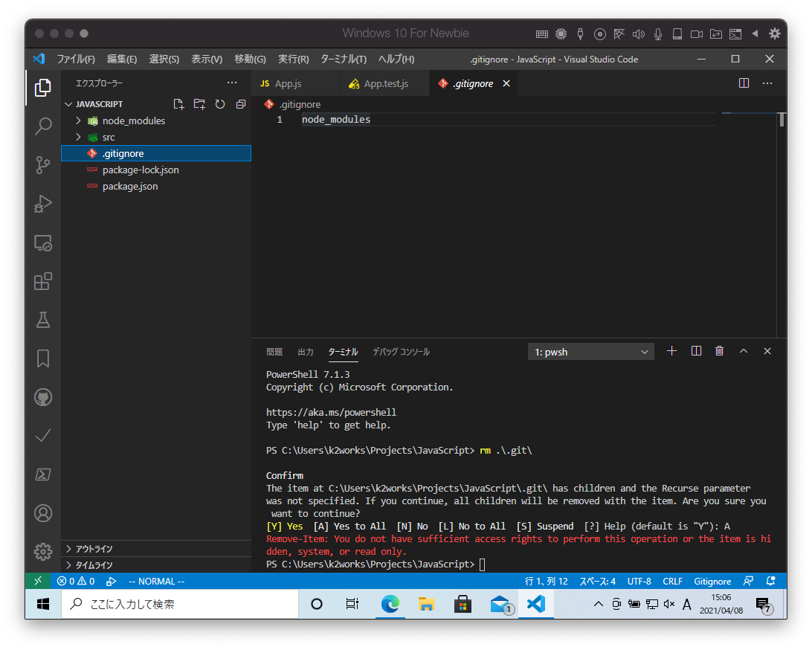The height and width of the screenshot is (650, 812).
Task: Open the Run and Debug view
Action: click(43, 204)
